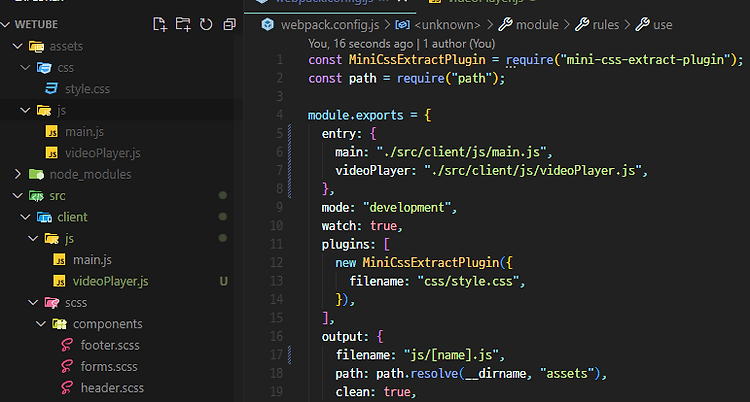Click the components folder icon
This screenshot has height=402, width=750.
(59, 324)
